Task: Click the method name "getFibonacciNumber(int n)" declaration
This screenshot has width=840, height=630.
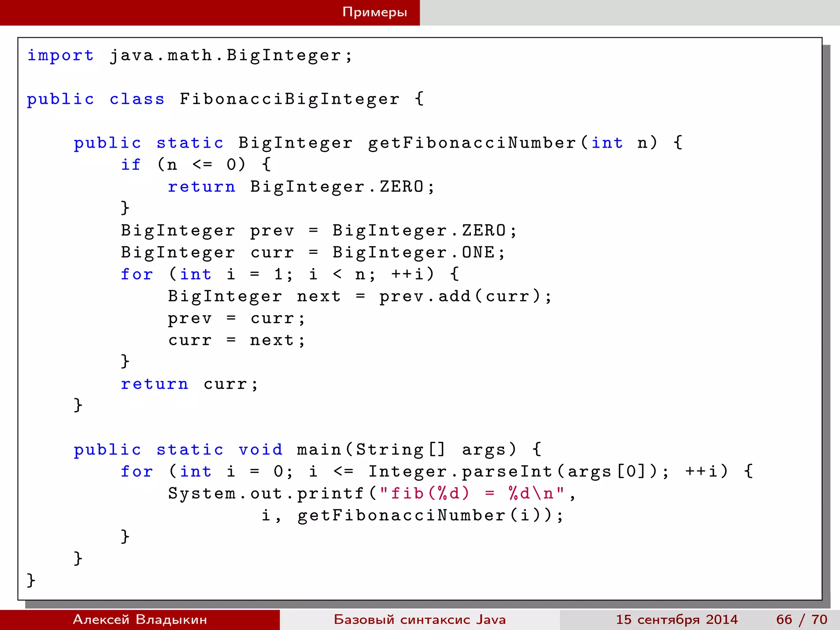Action: 513,143
